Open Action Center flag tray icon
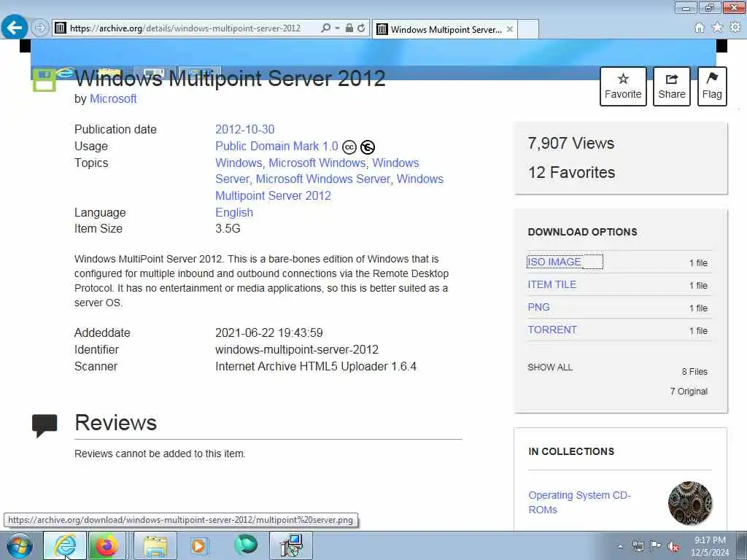This screenshot has height=560, width=747. 656,546
